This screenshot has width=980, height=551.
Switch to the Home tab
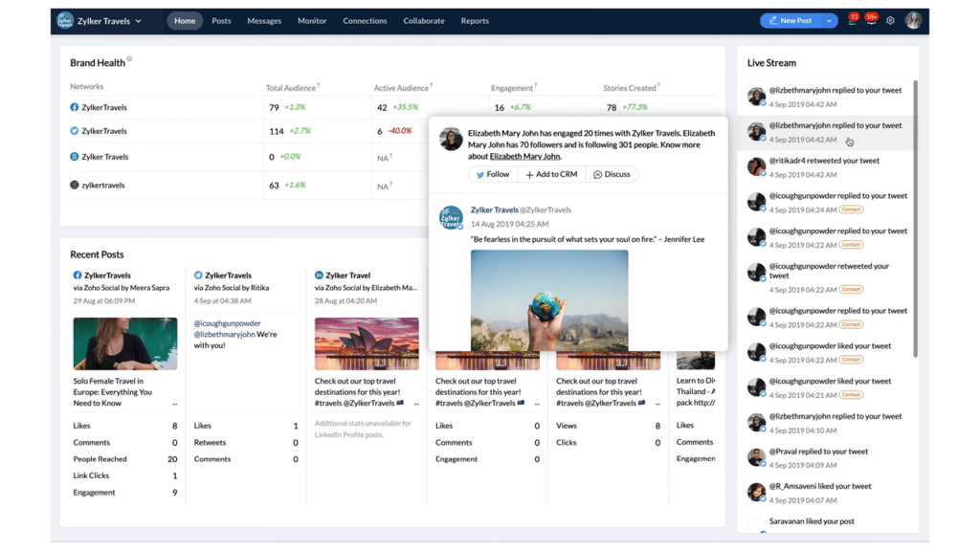point(185,21)
